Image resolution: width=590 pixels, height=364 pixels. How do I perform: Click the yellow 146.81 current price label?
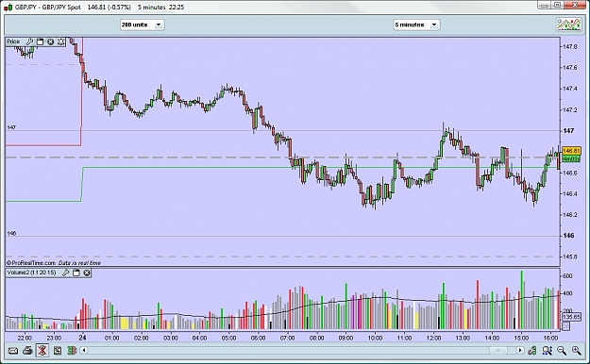[x=571, y=151]
